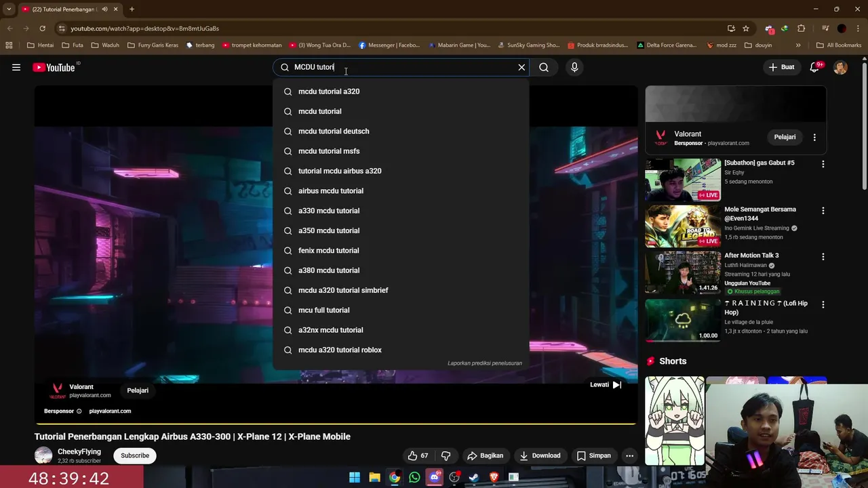Open Chrome three-dot menu
The image size is (868, 488).
(x=859, y=28)
